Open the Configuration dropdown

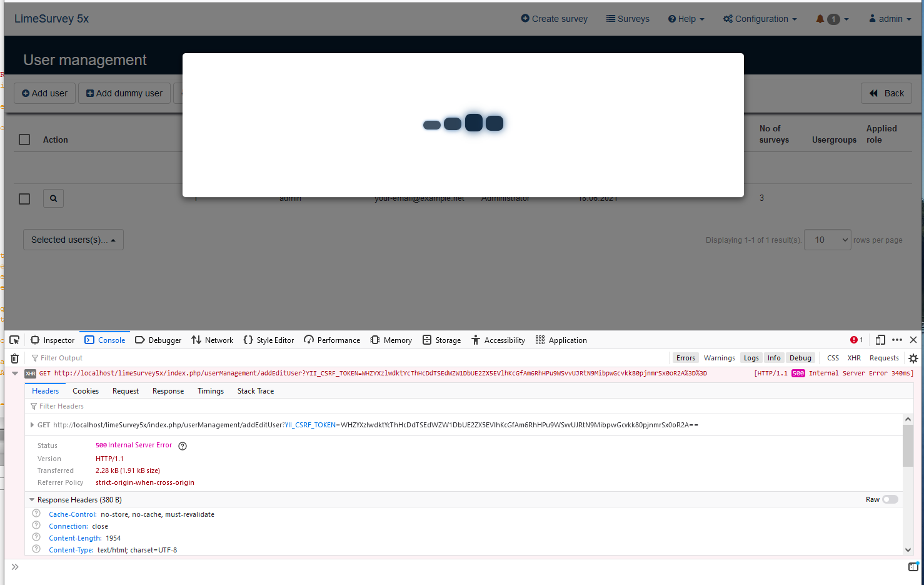click(760, 19)
